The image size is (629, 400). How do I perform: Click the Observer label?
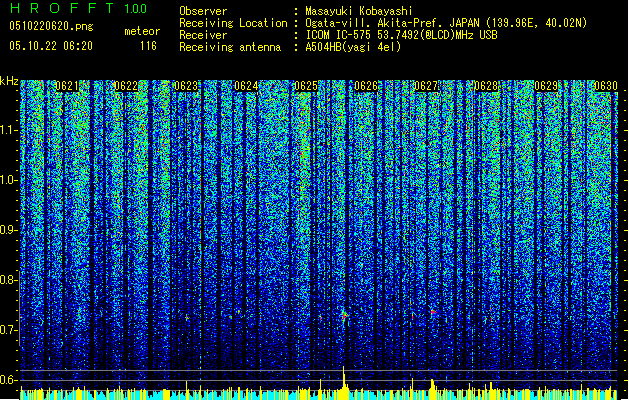tap(203, 11)
